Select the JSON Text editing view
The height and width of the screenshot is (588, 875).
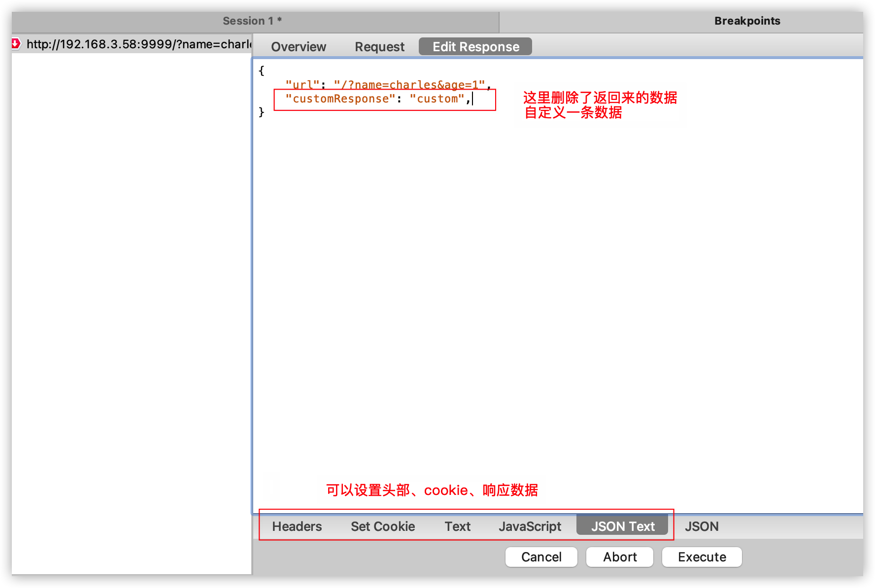pyautogui.click(x=622, y=526)
